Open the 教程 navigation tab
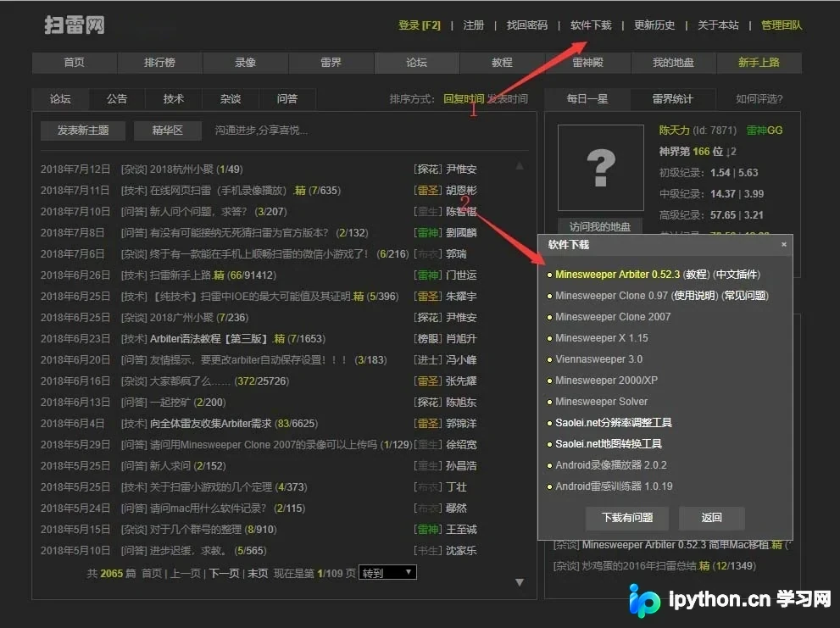840x628 pixels. tap(502, 63)
